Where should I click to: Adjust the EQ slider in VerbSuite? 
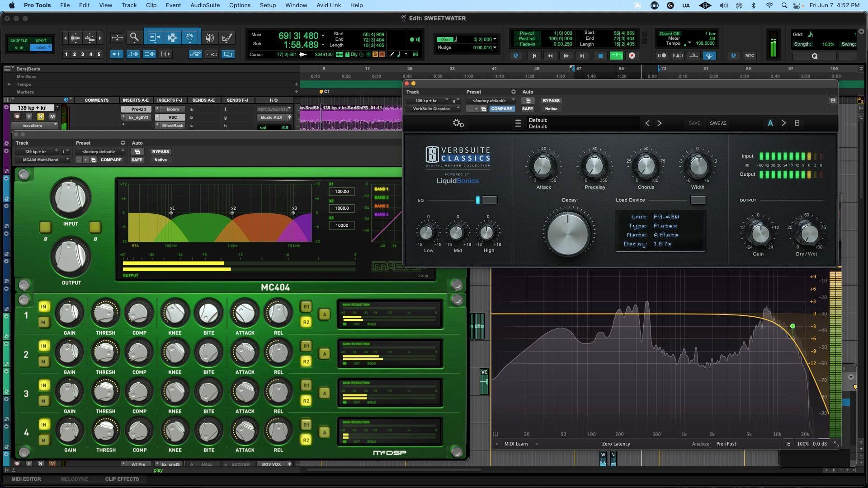478,200
